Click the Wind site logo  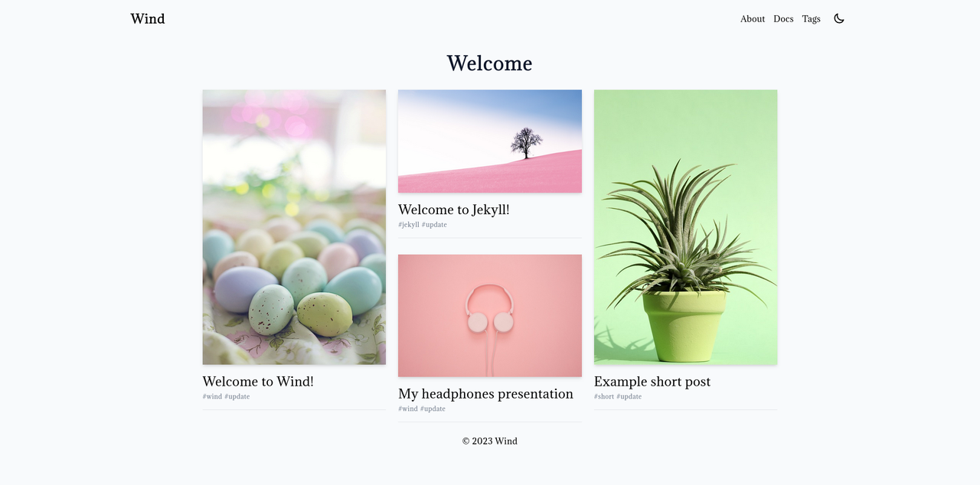(x=148, y=18)
